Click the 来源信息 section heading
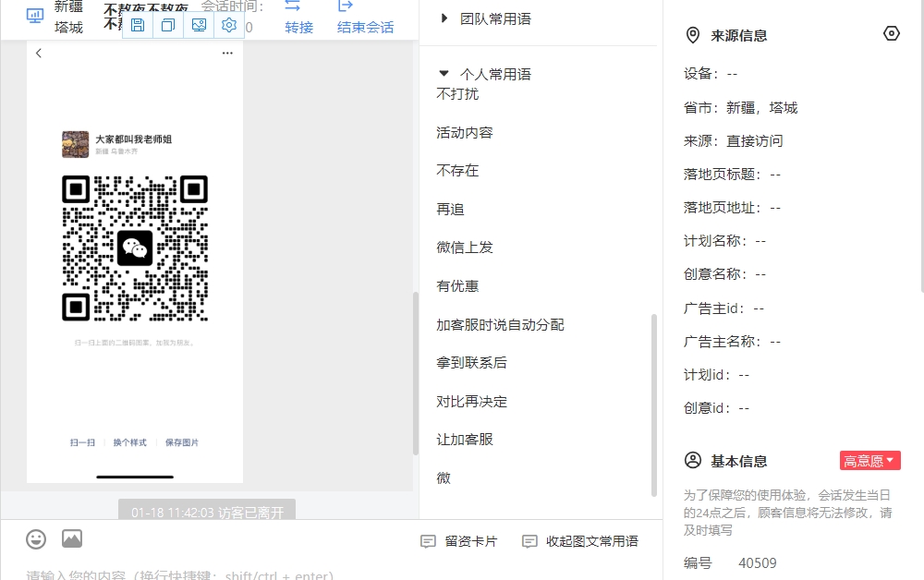This screenshot has height=580, width=924. (x=739, y=36)
